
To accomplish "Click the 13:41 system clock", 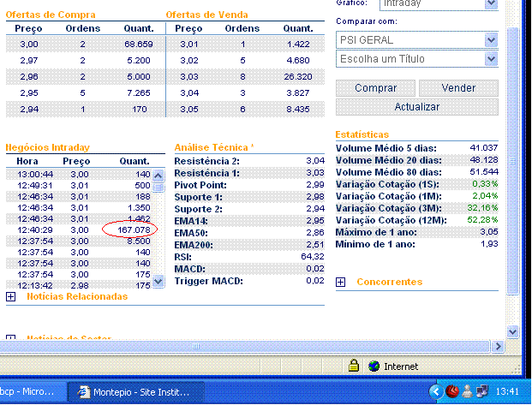I will pyautogui.click(x=507, y=392).
